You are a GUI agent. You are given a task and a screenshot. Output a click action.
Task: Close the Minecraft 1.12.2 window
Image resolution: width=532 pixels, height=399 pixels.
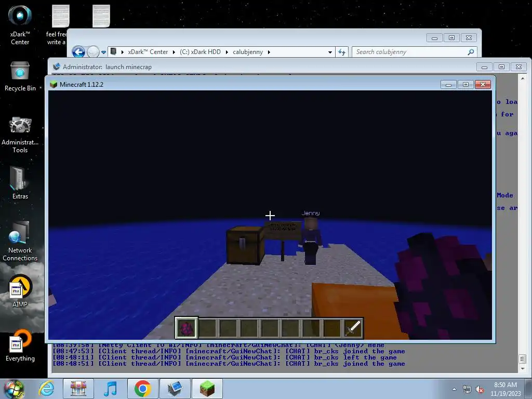pos(483,85)
